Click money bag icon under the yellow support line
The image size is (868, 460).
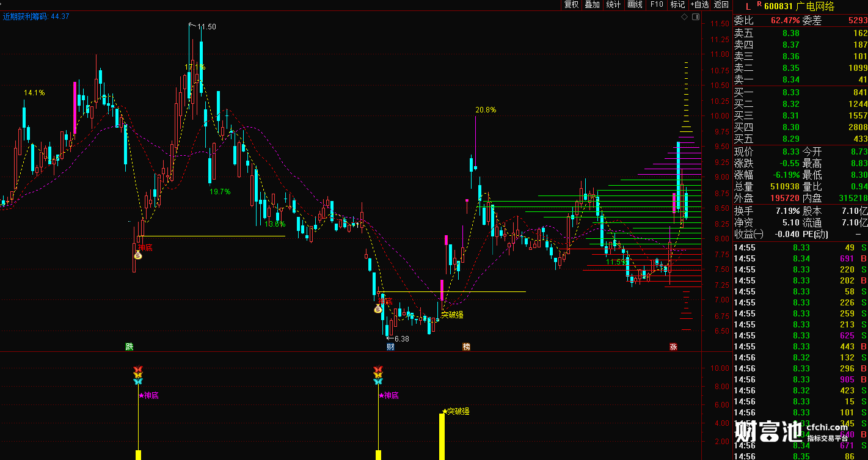(138, 255)
